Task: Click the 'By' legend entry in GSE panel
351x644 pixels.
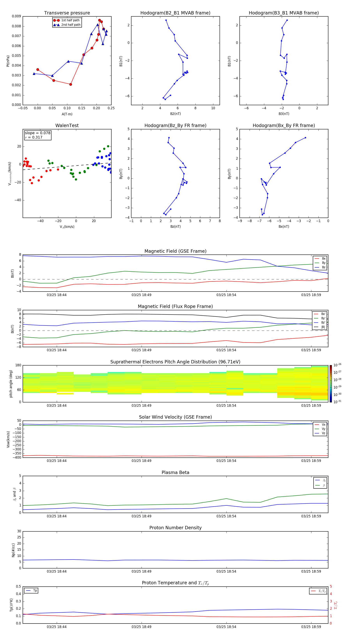Action: (x=320, y=263)
